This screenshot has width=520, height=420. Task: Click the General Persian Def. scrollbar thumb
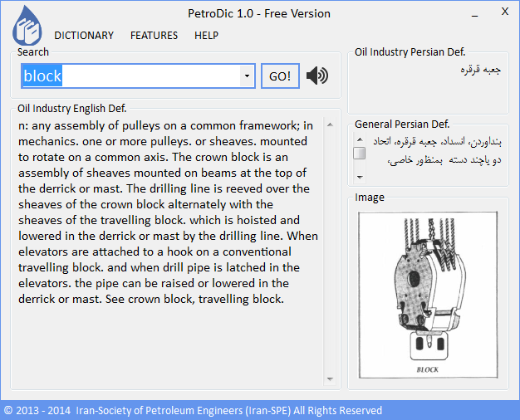tap(360, 154)
